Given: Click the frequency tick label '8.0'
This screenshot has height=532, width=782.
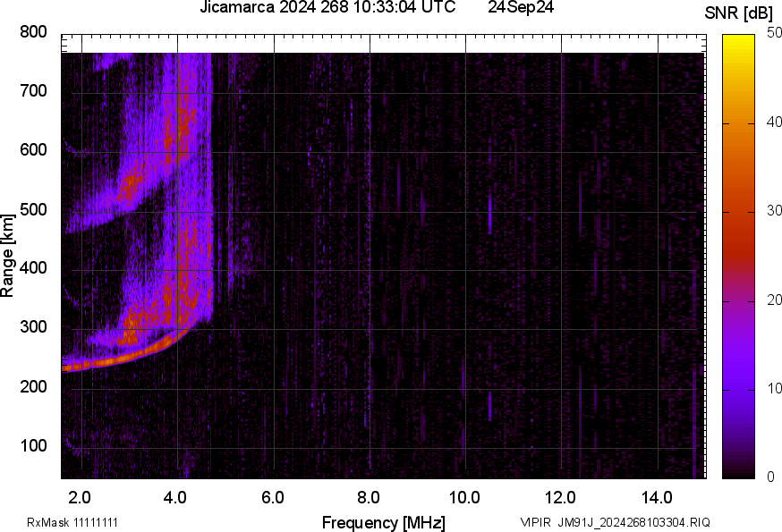Looking at the screenshot, I should (x=368, y=498).
